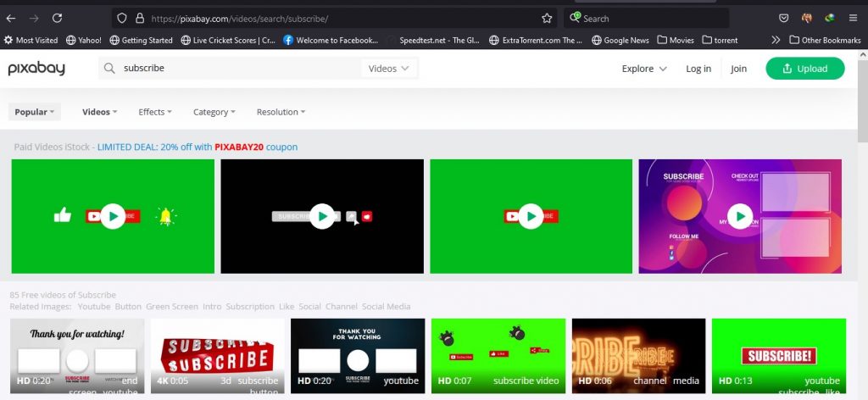
Task: Click the Pixabay logo
Action: point(36,69)
